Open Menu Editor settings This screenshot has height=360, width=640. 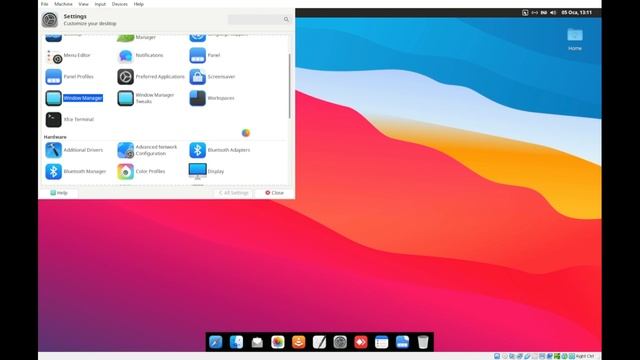tap(69, 56)
